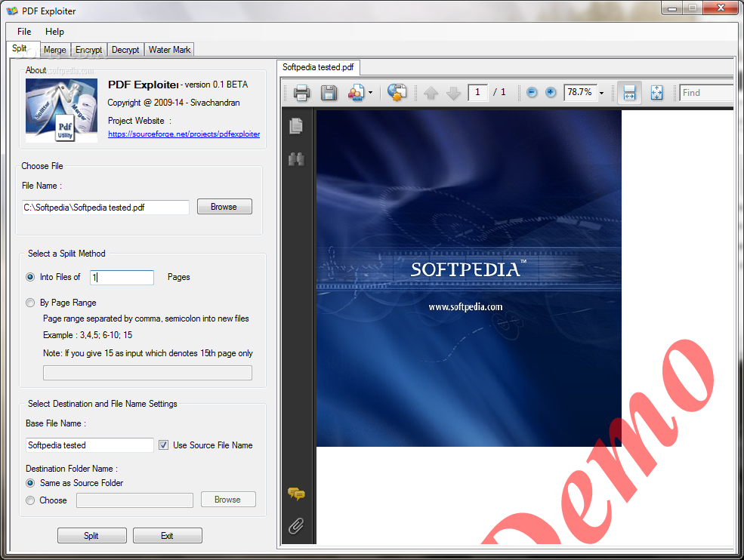Click the Save document icon
The width and height of the screenshot is (744, 560).
[329, 93]
